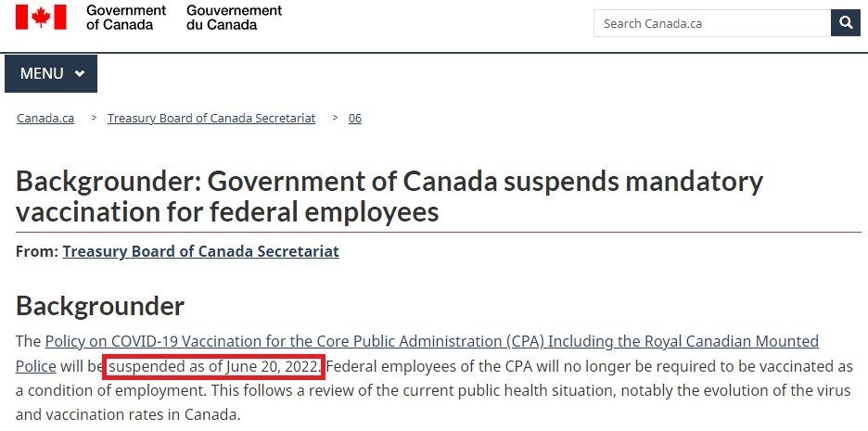Click the red-boxed suspended June 20, 2022 text
This screenshot has width=868, height=431.
[214, 367]
